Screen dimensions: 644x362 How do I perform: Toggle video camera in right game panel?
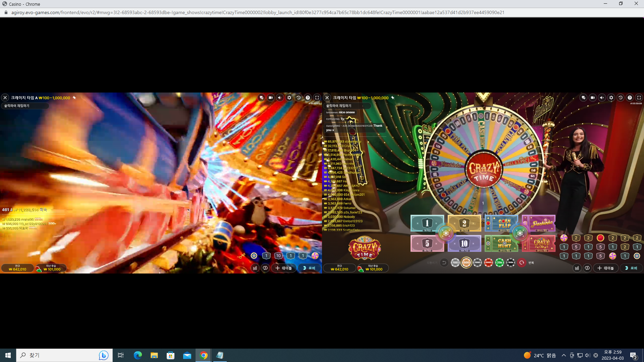(x=593, y=98)
